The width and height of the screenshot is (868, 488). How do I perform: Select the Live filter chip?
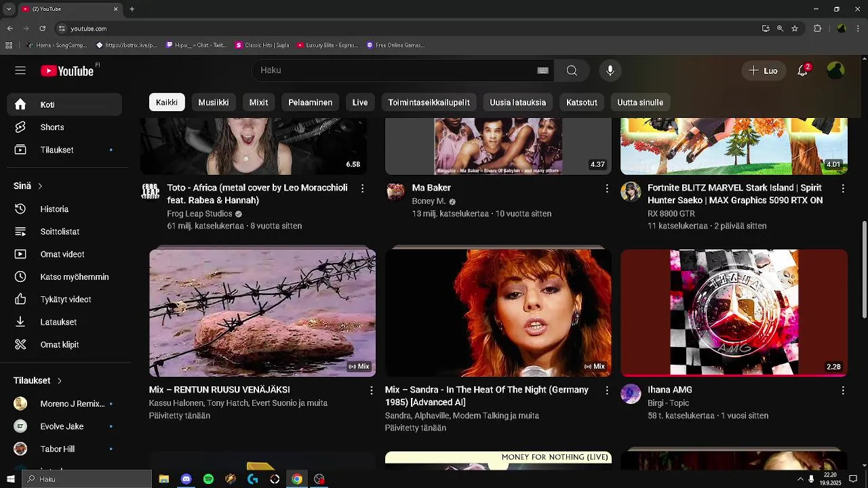click(x=360, y=102)
